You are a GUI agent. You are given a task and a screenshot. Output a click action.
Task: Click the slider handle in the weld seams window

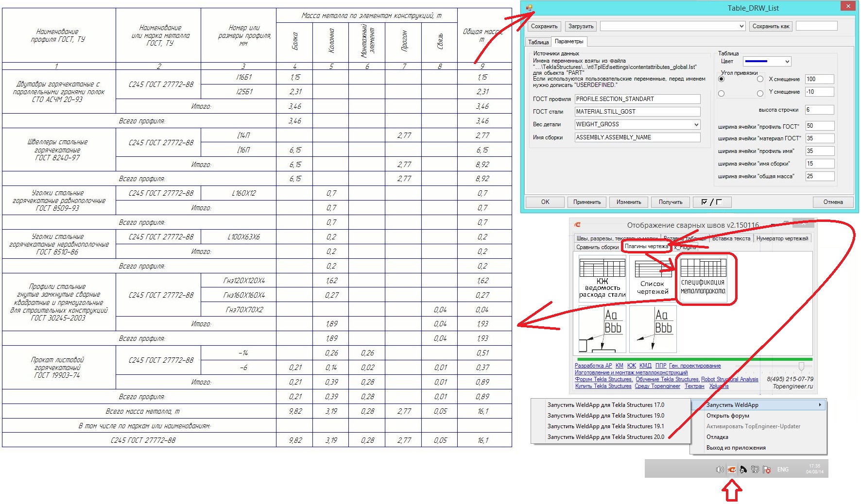[801, 366]
